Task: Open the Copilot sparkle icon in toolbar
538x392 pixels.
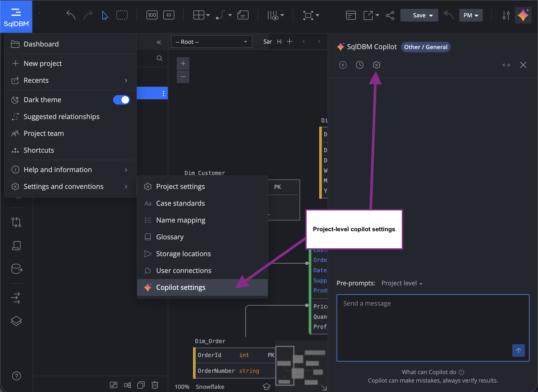Action: click(x=523, y=15)
